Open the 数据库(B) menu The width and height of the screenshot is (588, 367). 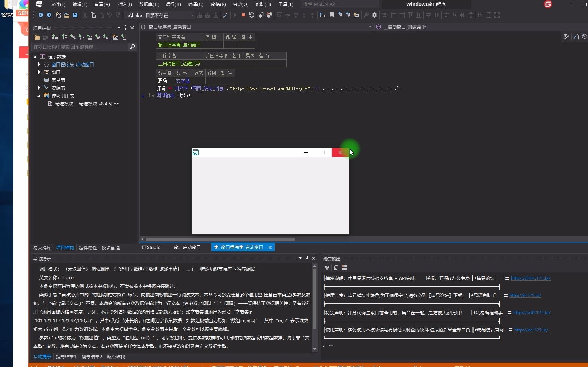coord(149,4)
